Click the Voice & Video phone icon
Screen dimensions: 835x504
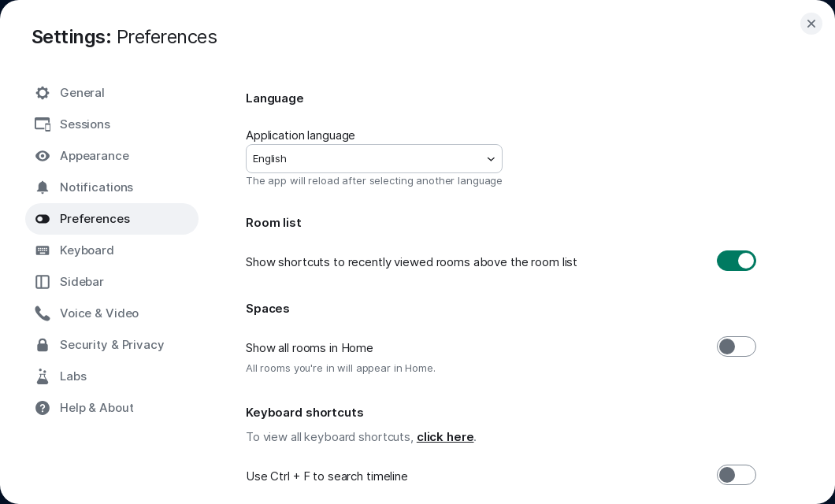tap(43, 313)
